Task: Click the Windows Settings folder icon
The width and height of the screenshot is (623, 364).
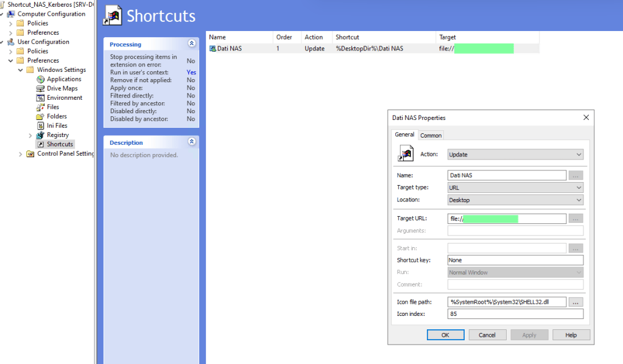Action: pos(30,70)
